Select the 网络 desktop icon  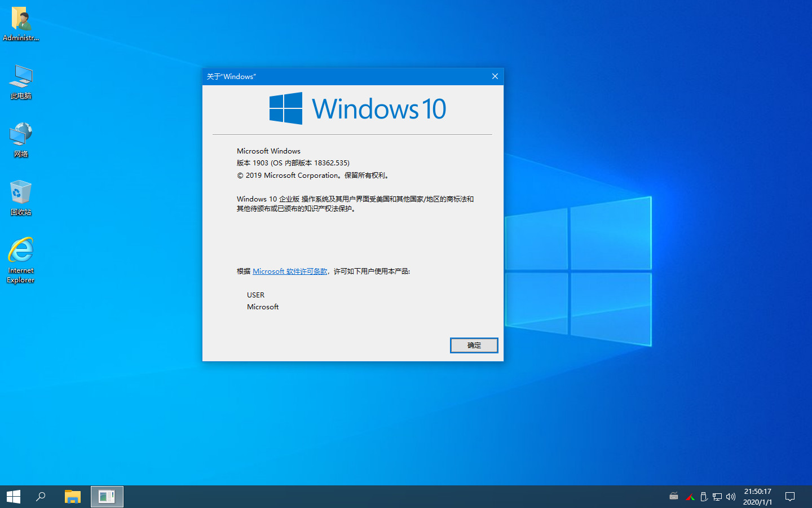[x=21, y=140]
